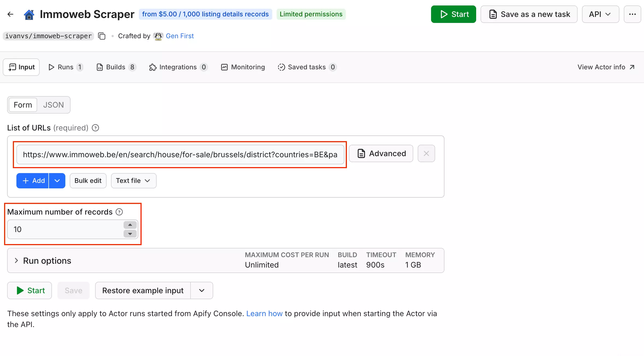Open the Monitoring tab
The width and height of the screenshot is (644, 356).
[243, 67]
